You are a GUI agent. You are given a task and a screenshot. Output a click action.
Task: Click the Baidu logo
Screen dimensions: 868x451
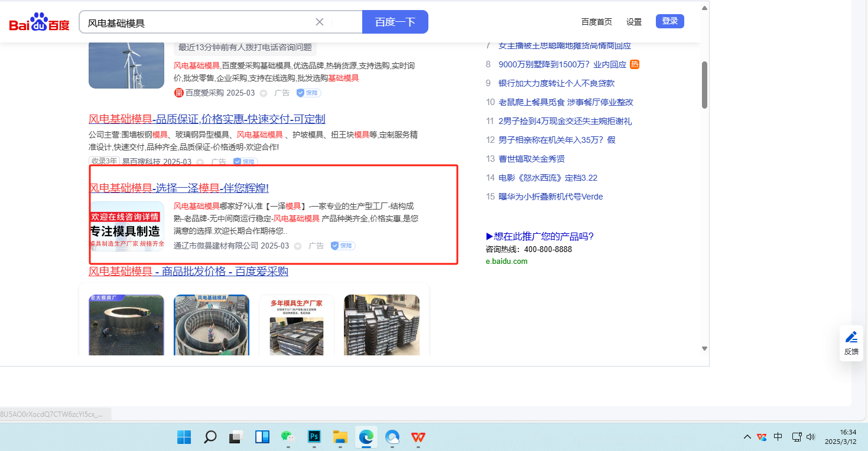pyautogui.click(x=39, y=23)
